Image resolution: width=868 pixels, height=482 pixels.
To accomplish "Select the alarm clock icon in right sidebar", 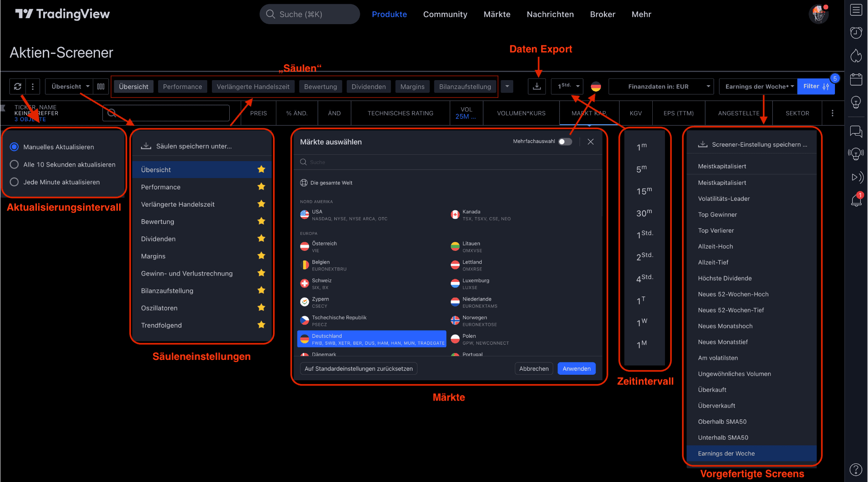I will coord(857,33).
